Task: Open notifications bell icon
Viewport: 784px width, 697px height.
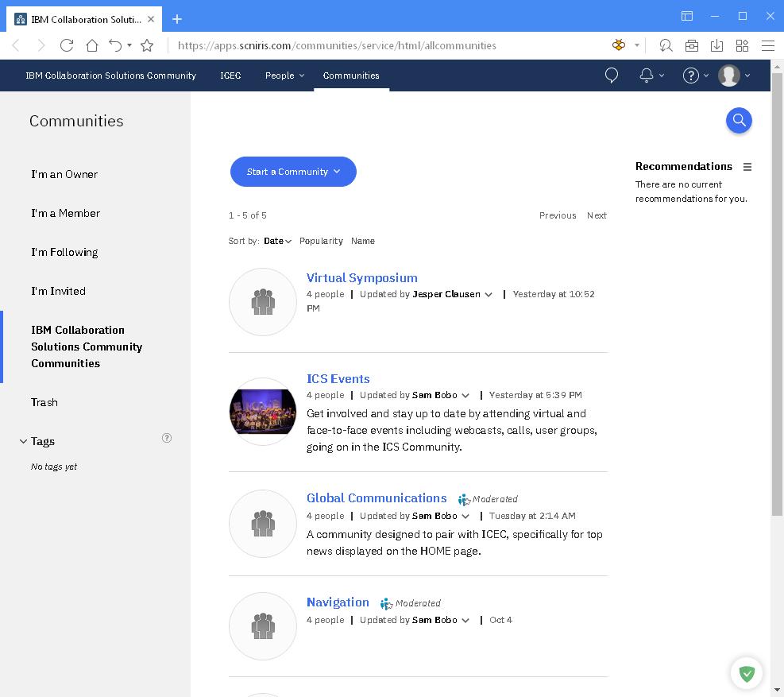Action: pyautogui.click(x=646, y=75)
